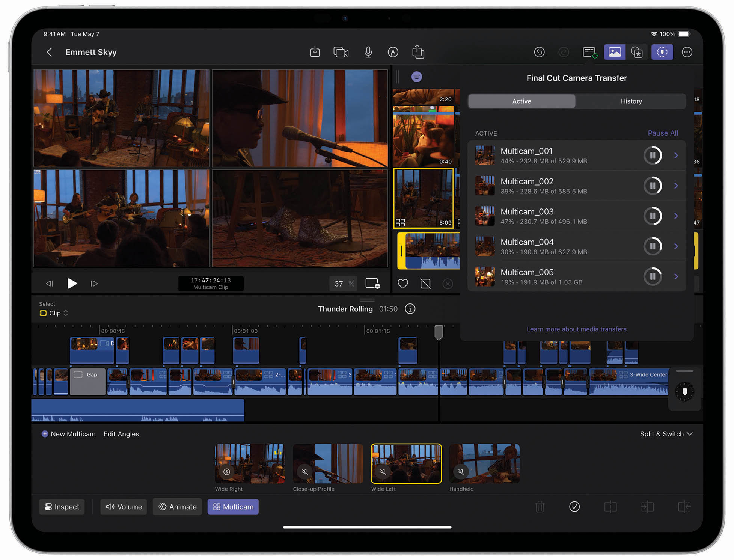Tap the voiceover microphone icon

tap(368, 52)
